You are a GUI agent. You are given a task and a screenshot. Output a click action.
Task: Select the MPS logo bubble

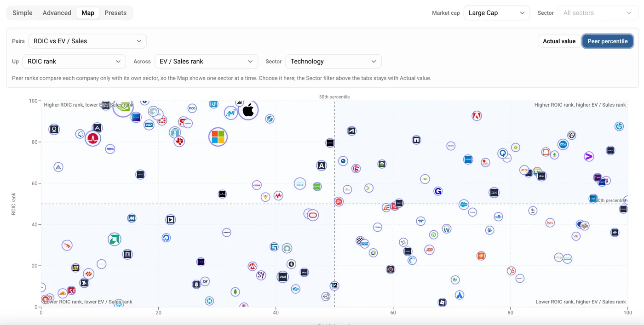click(x=110, y=149)
